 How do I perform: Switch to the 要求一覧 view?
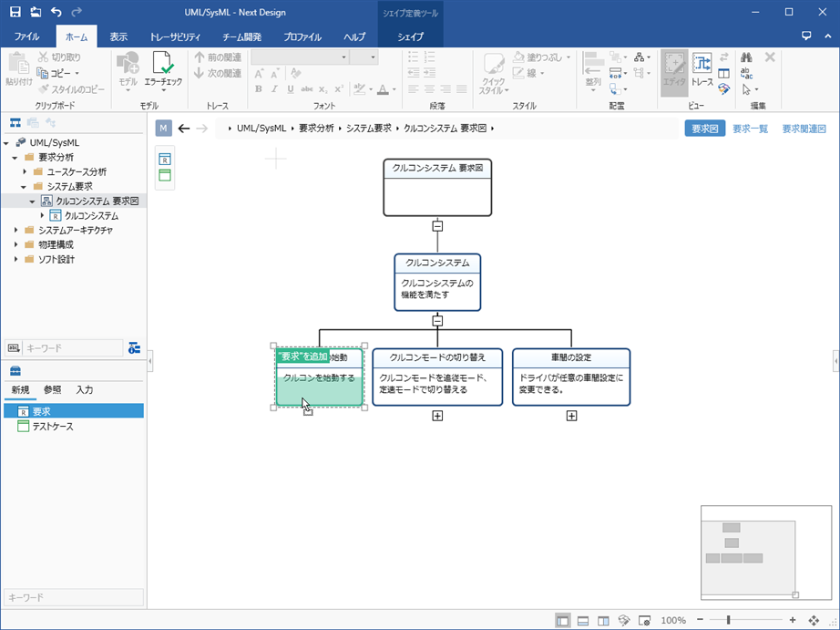[751, 129]
